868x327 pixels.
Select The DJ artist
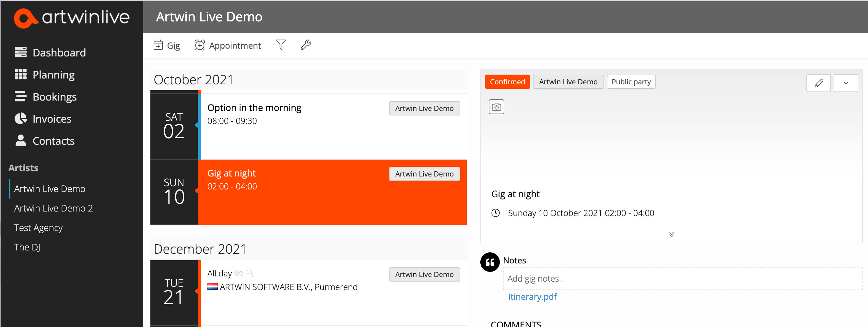(x=27, y=248)
